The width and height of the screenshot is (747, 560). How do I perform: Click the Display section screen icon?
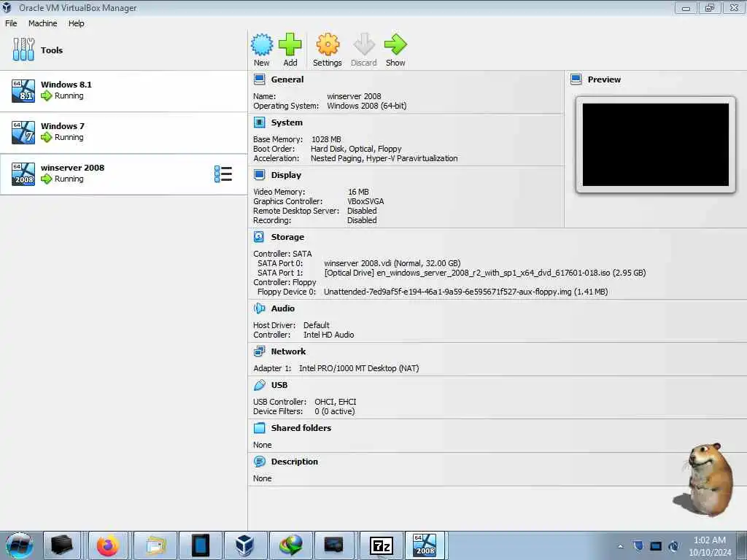[259, 175]
